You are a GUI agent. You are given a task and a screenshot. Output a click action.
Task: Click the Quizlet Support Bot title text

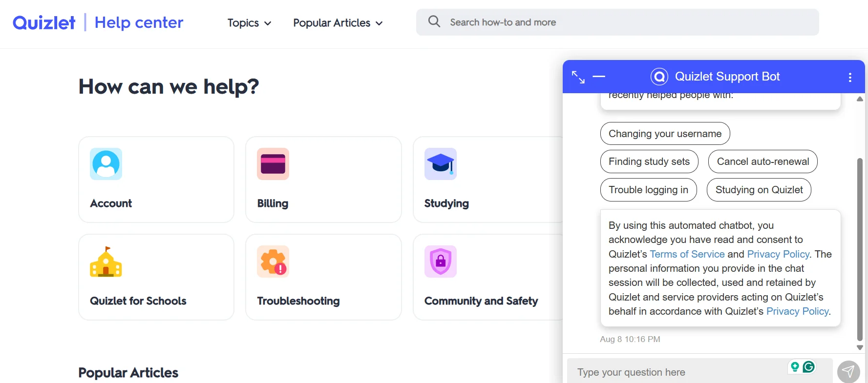pyautogui.click(x=727, y=77)
